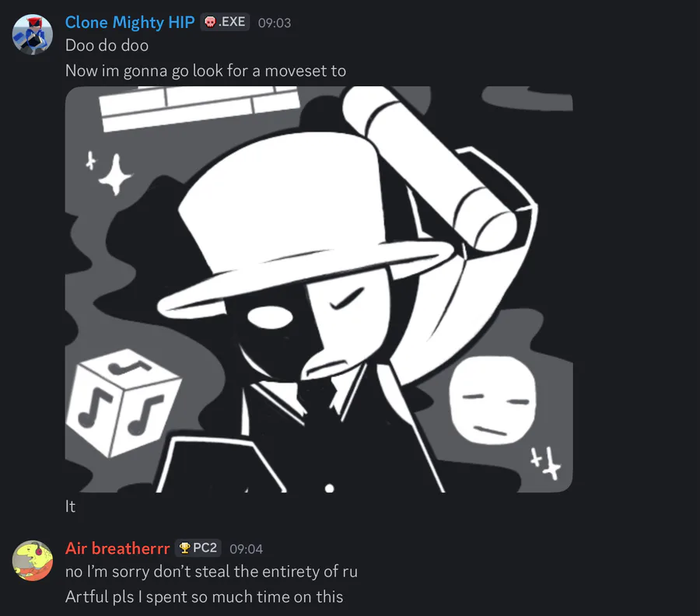Click the "It" message below the image
Screen dimensions: 700x616
pos(71,506)
